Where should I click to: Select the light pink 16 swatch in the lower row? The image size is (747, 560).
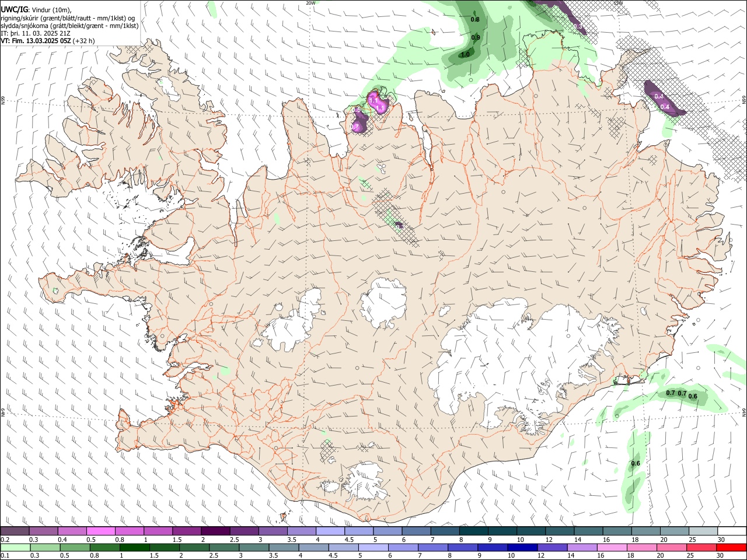pos(613,548)
